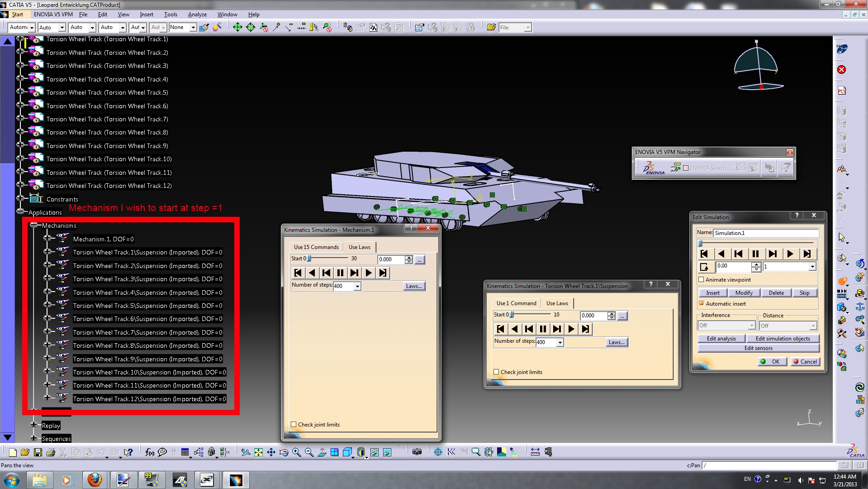The height and width of the screenshot is (489, 868).
Task: Switch to the Use 15 Commands tab
Action: [316, 247]
